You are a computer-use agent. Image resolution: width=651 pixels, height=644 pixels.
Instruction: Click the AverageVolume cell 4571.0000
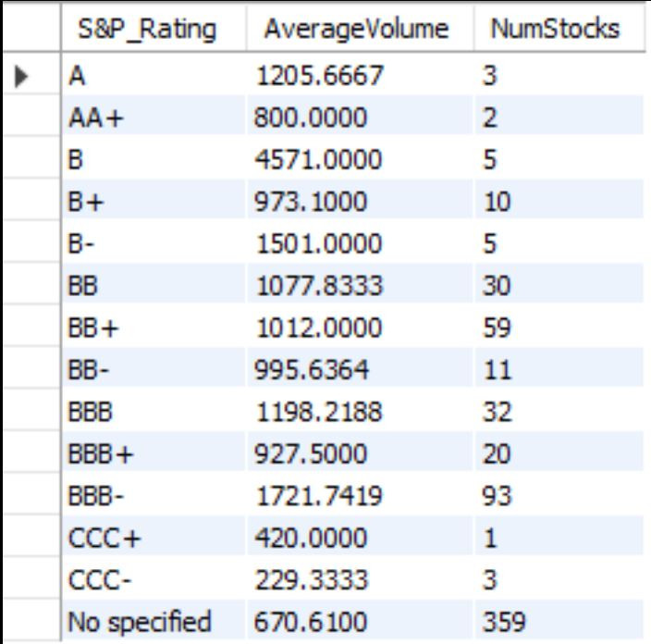[x=360, y=159]
